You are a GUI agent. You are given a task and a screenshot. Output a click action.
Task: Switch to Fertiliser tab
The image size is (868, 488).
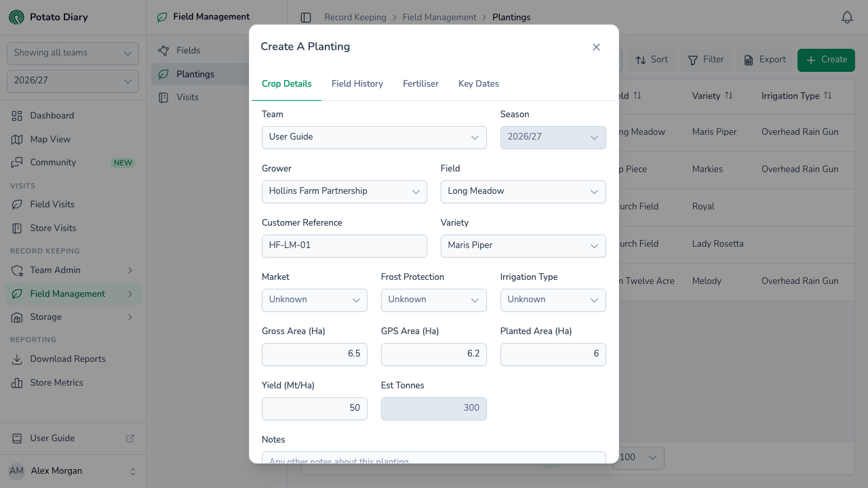(x=421, y=84)
